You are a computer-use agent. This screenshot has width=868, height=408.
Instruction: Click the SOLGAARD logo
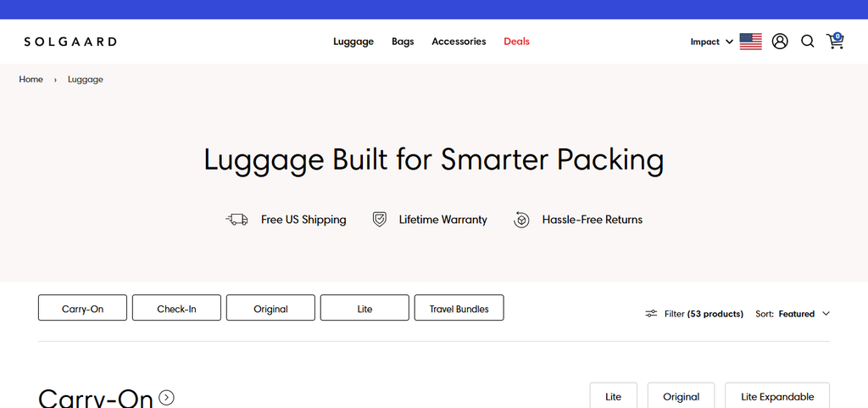tap(70, 42)
